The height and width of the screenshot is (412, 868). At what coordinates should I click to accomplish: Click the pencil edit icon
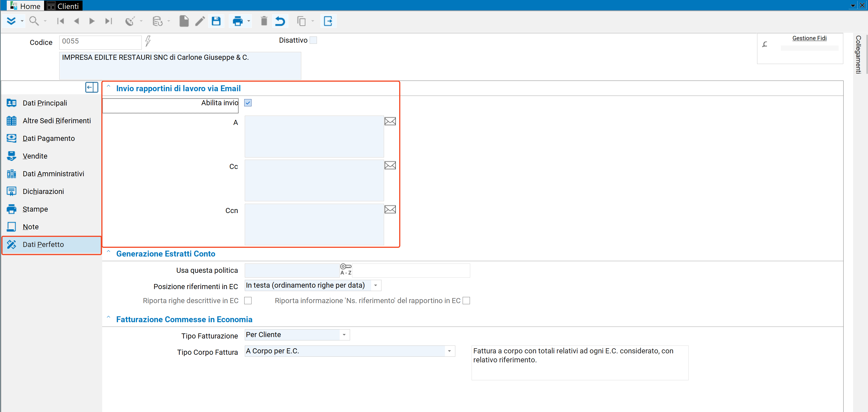(x=200, y=21)
